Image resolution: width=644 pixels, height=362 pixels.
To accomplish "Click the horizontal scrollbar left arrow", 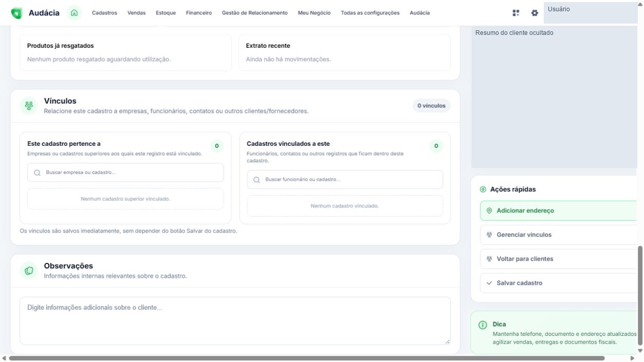I will pos(4,358).
